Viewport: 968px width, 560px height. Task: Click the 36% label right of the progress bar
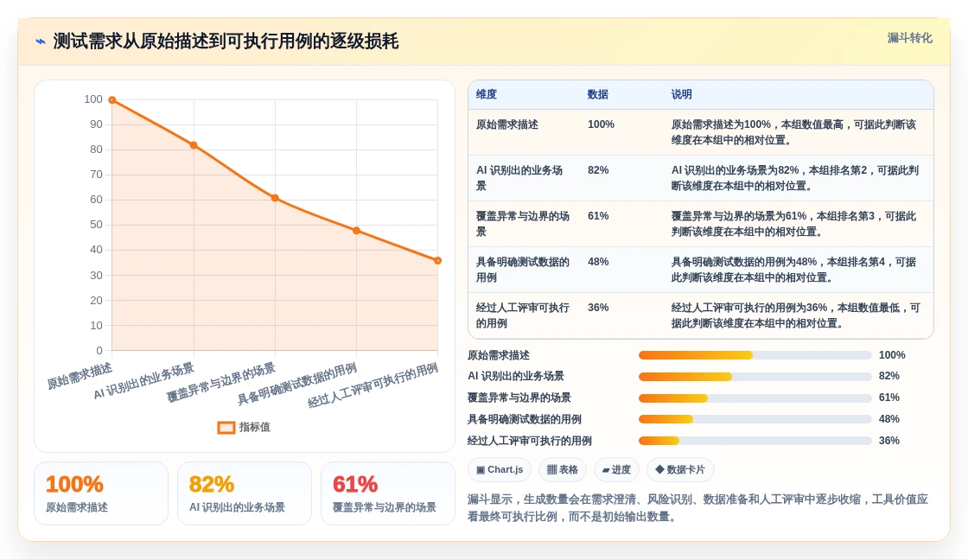(889, 441)
